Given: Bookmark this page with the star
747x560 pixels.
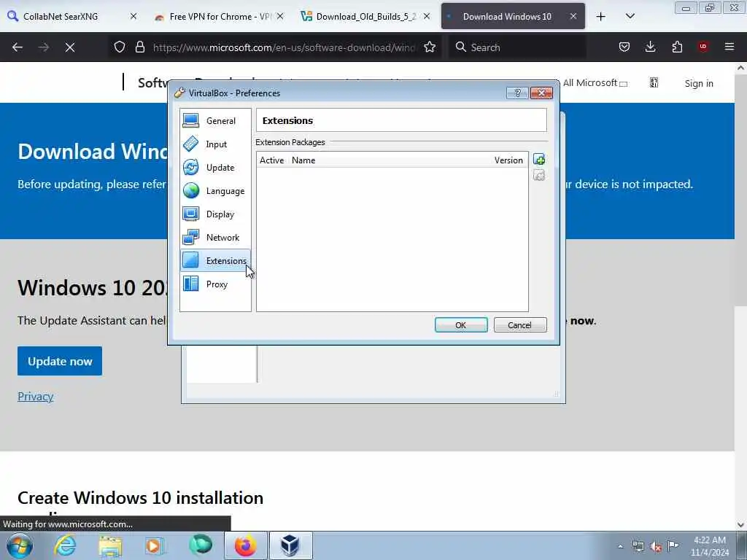Looking at the screenshot, I should [430, 47].
